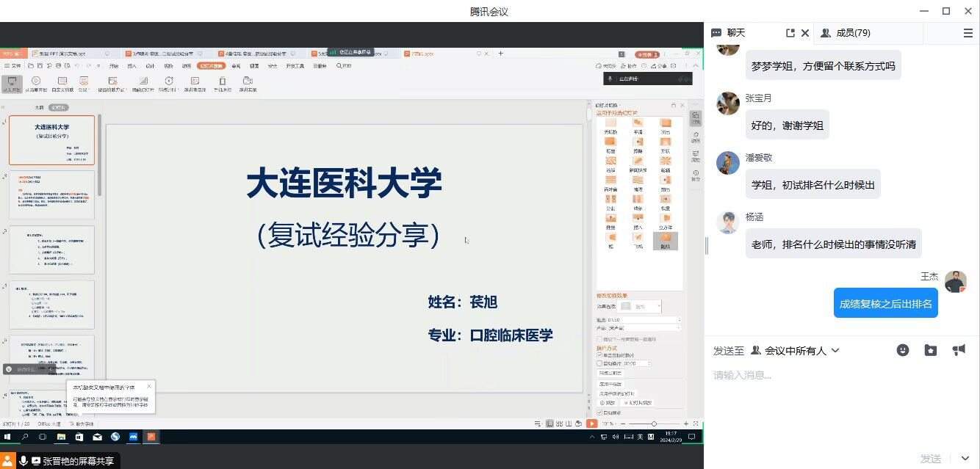
Task: Click the WPS search (查找) icon
Action: [x=344, y=66]
